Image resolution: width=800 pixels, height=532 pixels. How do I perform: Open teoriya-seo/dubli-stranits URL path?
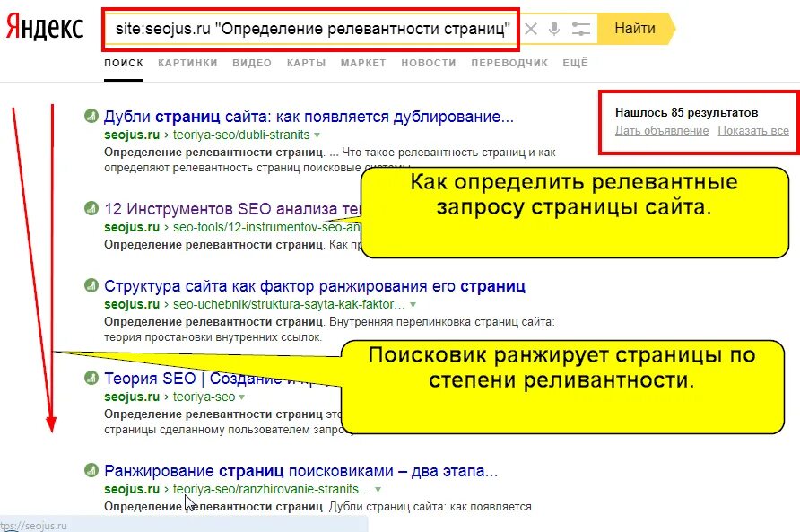coord(241,135)
